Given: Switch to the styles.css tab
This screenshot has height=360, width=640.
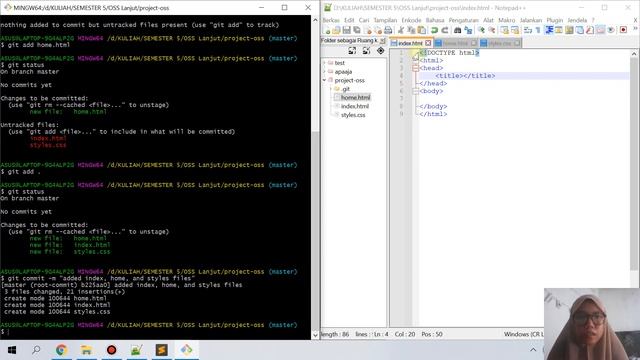Looking at the screenshot, I should click(500, 43).
